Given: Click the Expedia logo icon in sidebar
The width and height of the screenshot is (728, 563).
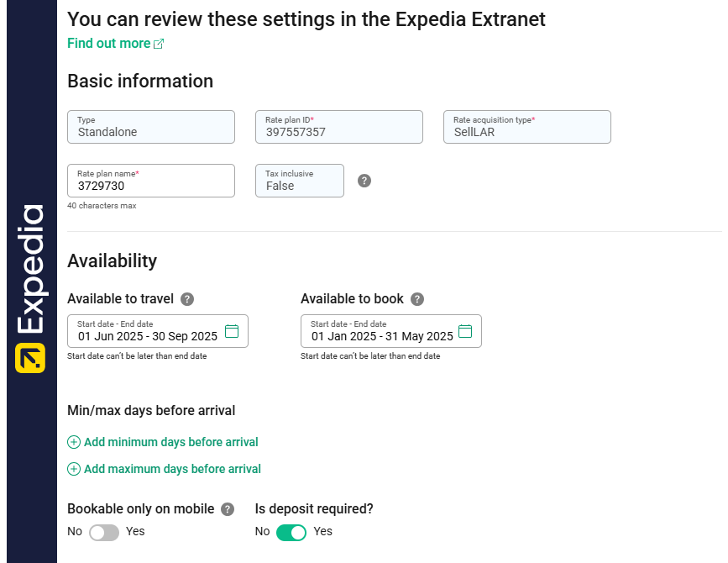Looking at the screenshot, I should (30, 357).
